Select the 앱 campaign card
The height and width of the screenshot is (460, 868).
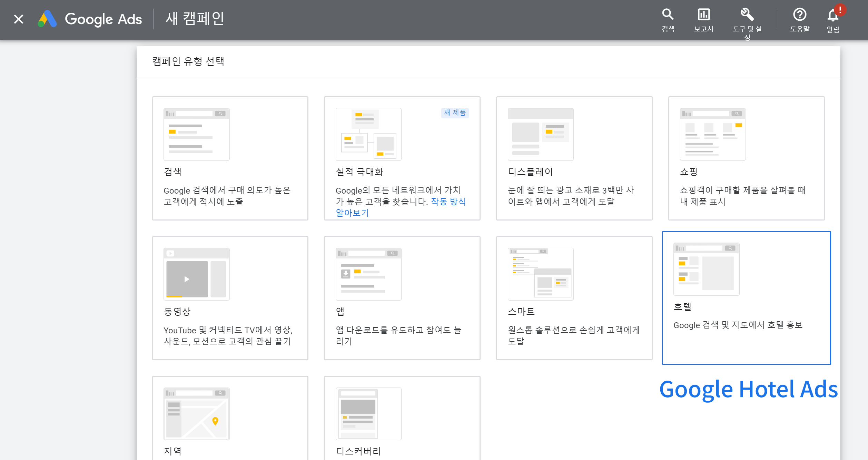pyautogui.click(x=402, y=298)
